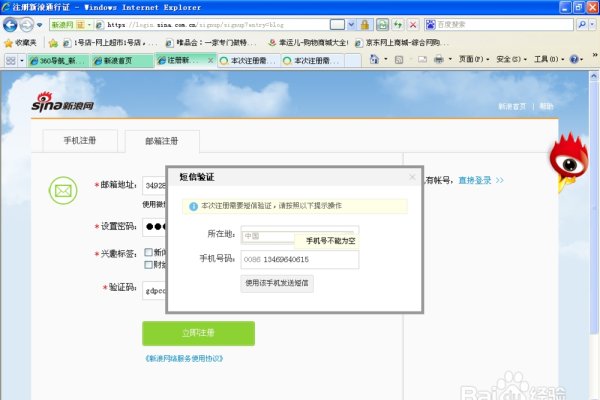Click the 手机号码 phone number field
This screenshot has height=400, width=600.
[x=300, y=260]
